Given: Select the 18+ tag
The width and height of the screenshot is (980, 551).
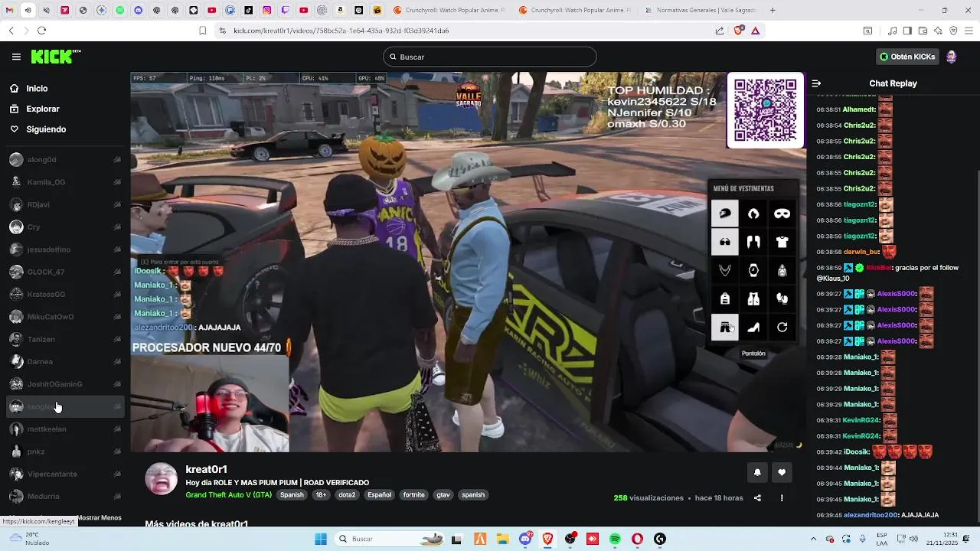Looking at the screenshot, I should point(321,495).
